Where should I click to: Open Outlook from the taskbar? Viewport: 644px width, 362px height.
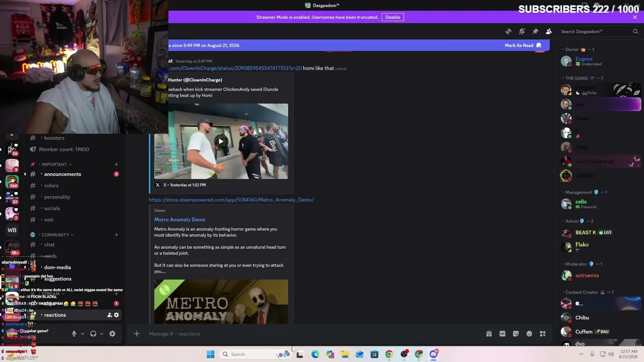[359, 354]
